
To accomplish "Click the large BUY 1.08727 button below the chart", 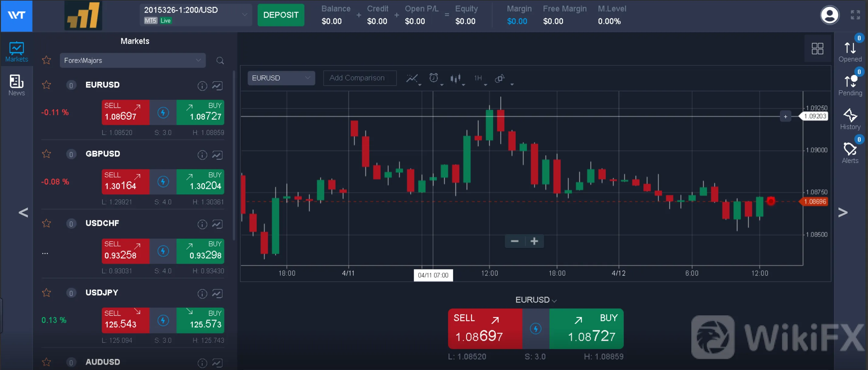I will pos(586,329).
